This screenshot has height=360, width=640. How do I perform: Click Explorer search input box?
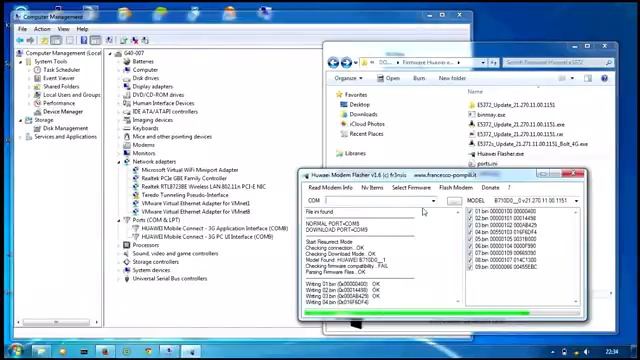[558, 62]
